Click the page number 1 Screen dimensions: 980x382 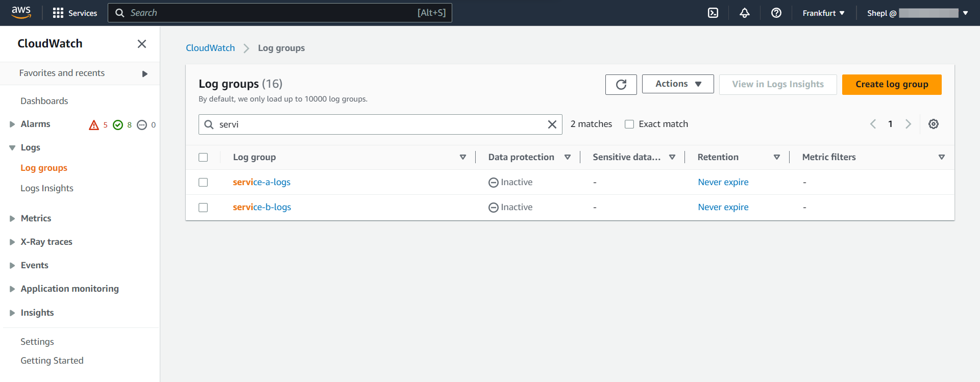(x=890, y=124)
